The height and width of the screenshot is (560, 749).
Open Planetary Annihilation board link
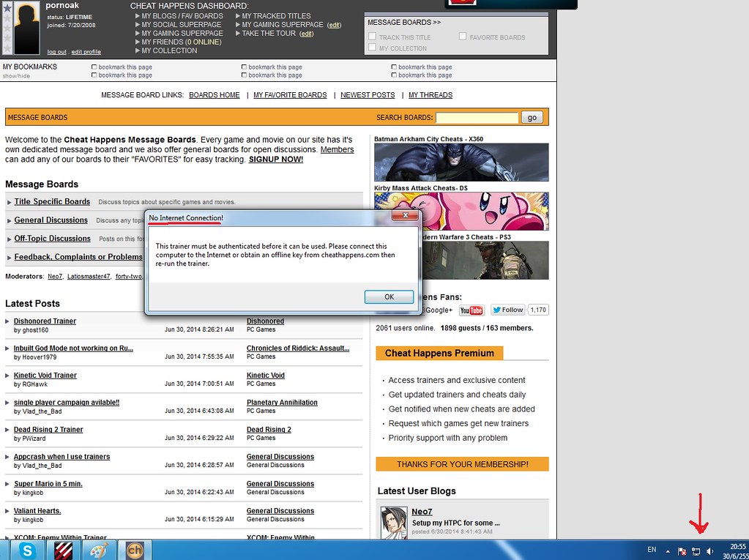[x=282, y=403]
